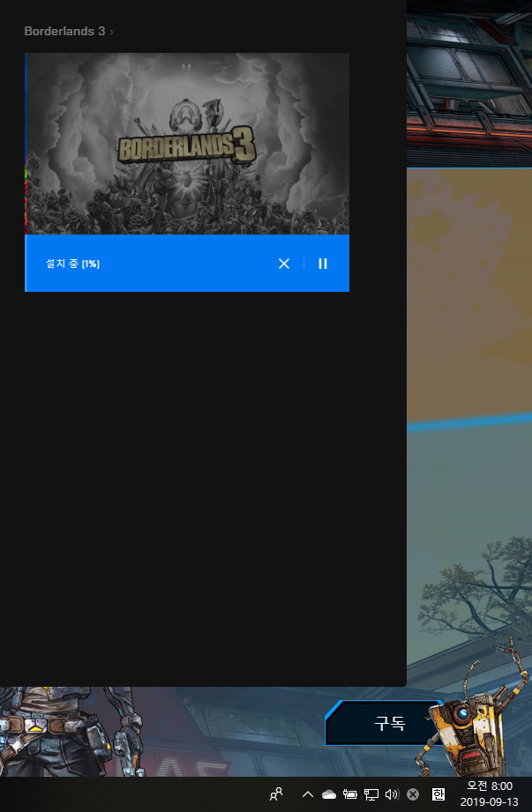Cancel the Borderlands 3 installation
The image size is (532, 812).
coord(284,264)
